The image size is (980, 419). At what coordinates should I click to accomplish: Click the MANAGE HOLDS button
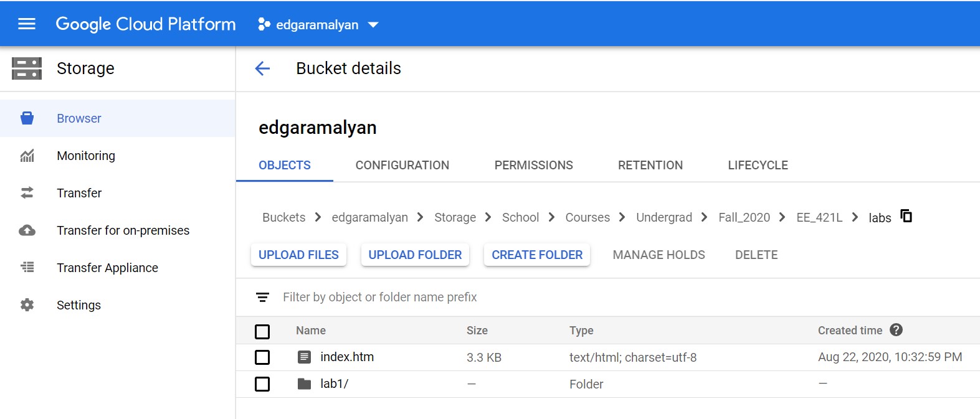point(659,255)
